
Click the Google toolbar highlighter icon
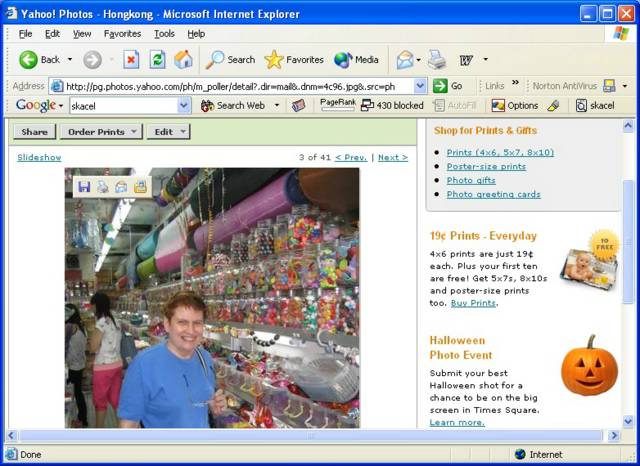553,105
